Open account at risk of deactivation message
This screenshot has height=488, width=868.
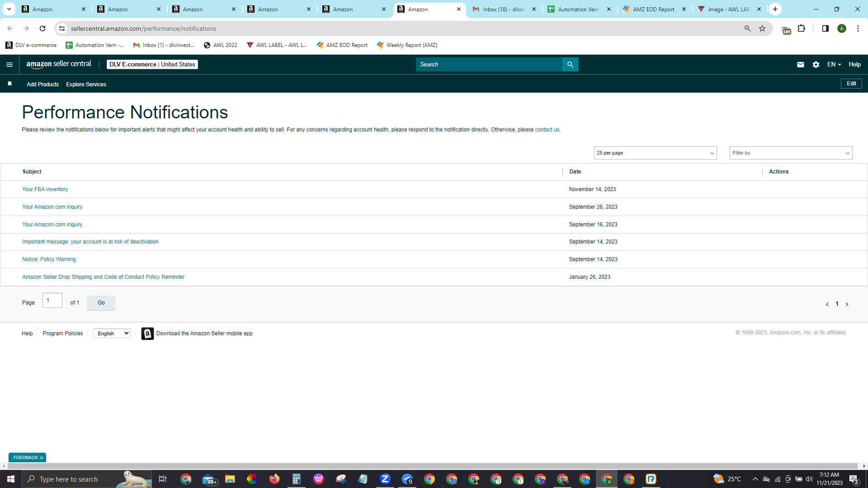[x=90, y=242]
